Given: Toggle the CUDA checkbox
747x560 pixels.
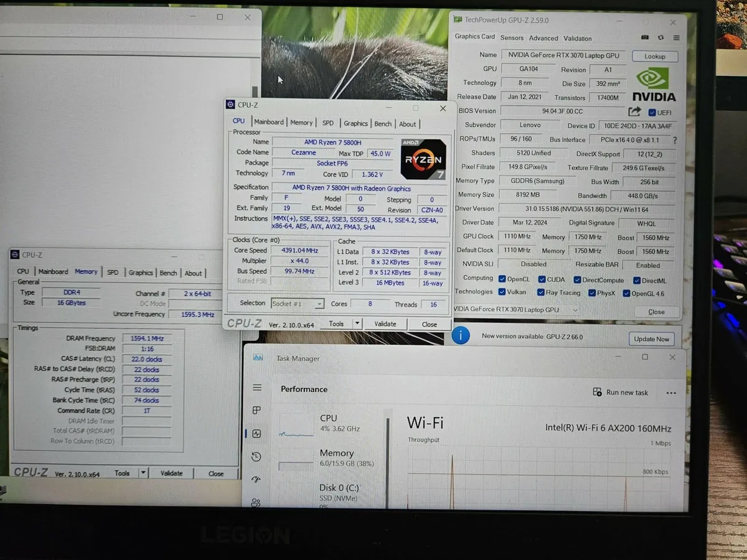Looking at the screenshot, I should pos(542,279).
